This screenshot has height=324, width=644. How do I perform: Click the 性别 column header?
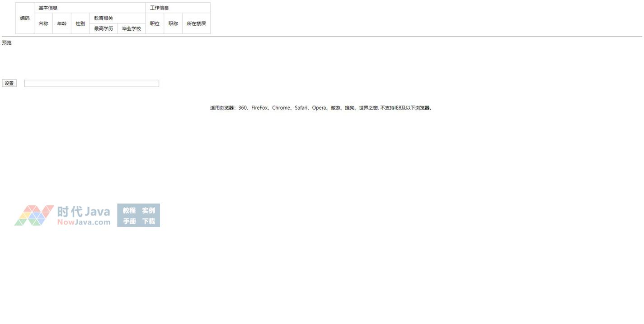click(x=80, y=23)
